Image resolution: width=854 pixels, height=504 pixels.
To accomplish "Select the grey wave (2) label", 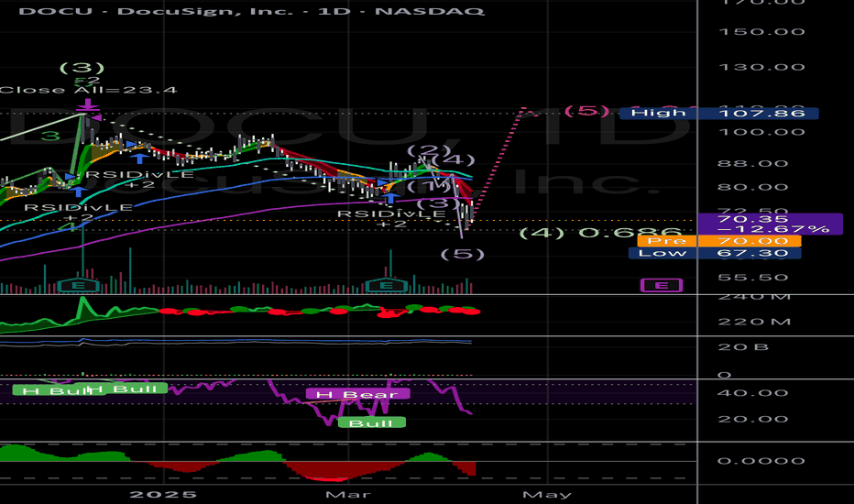I will tap(429, 150).
